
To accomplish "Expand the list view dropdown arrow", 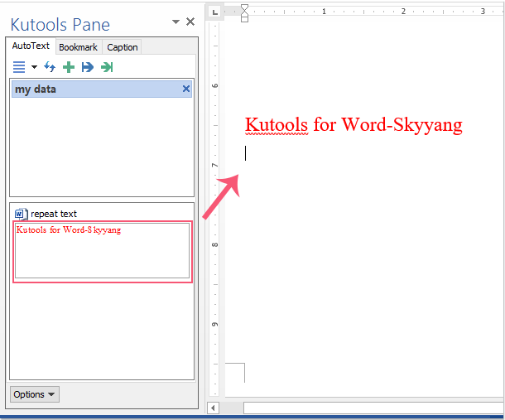I will 34,67.
